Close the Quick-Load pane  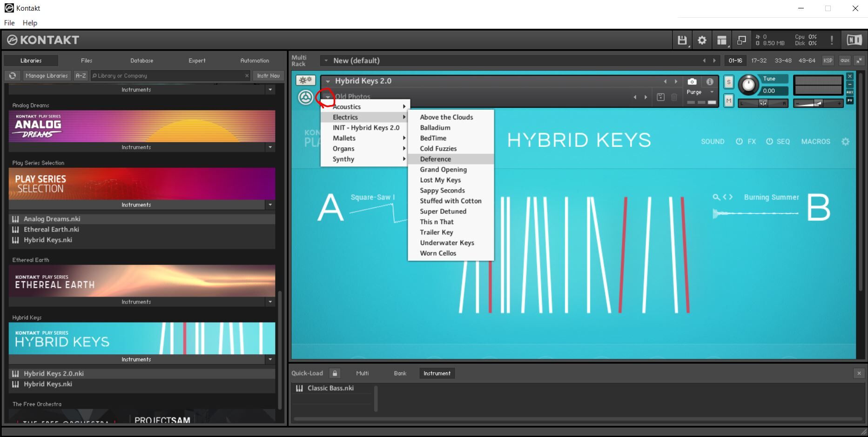tap(859, 373)
